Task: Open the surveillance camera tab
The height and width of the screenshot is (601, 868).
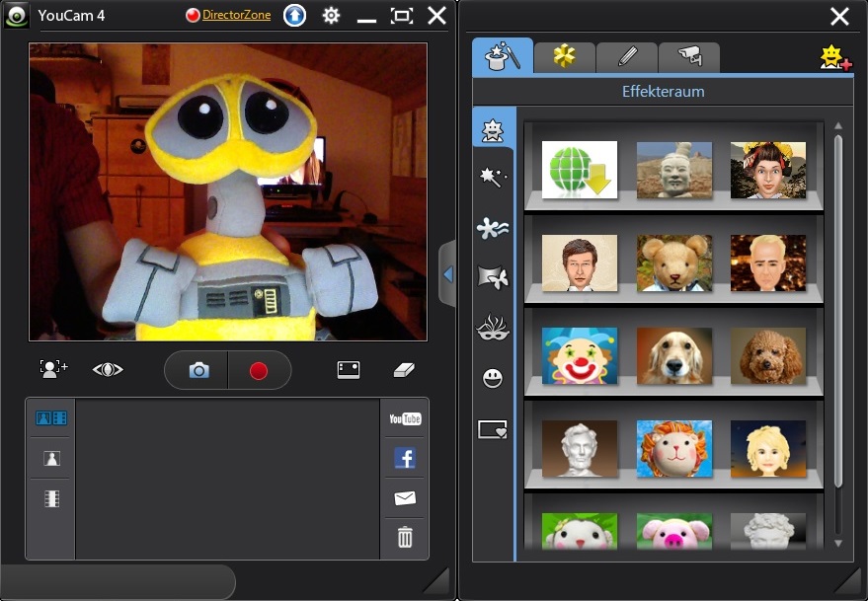Action: (x=689, y=57)
